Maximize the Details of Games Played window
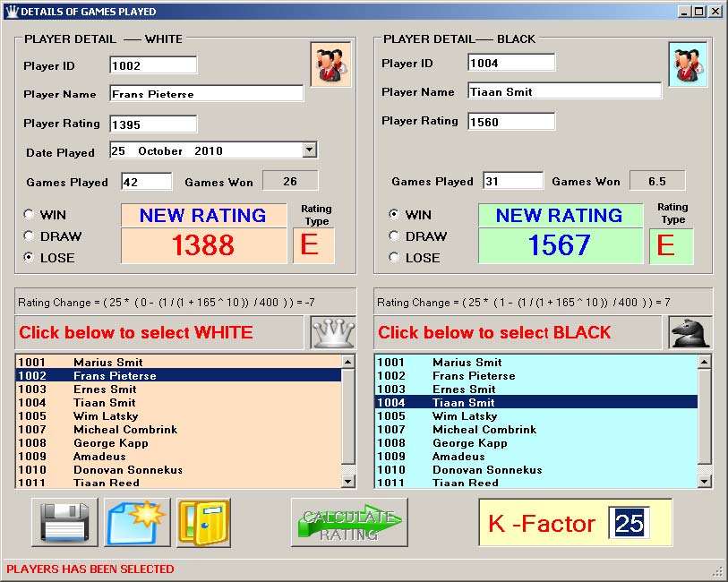 coord(699,11)
